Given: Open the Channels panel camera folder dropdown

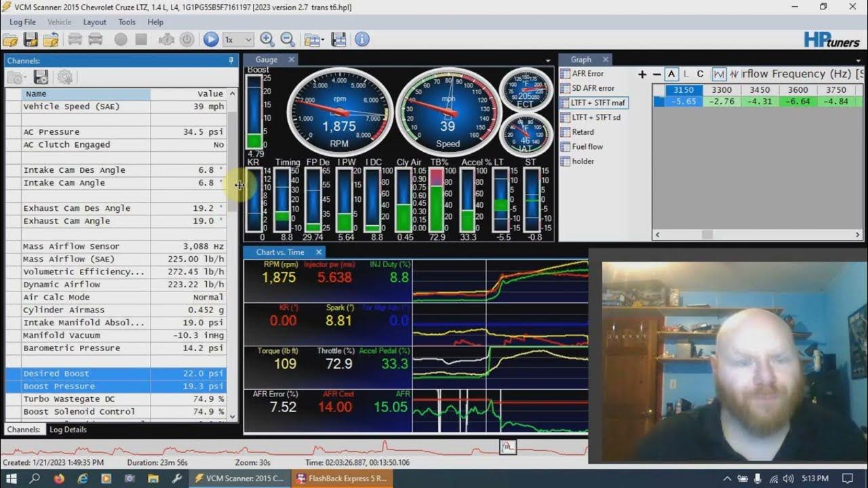Looking at the screenshot, I should (17, 77).
